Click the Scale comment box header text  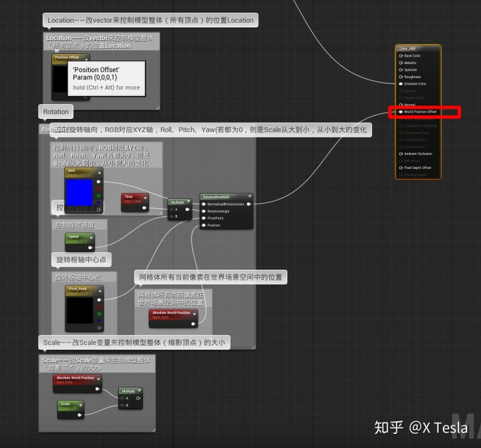click(x=96, y=364)
